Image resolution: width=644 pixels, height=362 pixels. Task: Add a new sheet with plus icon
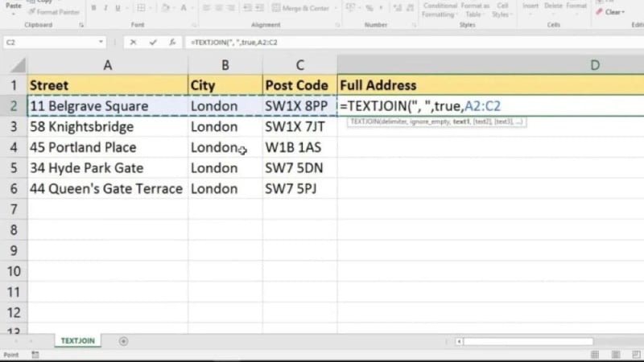pos(123,341)
